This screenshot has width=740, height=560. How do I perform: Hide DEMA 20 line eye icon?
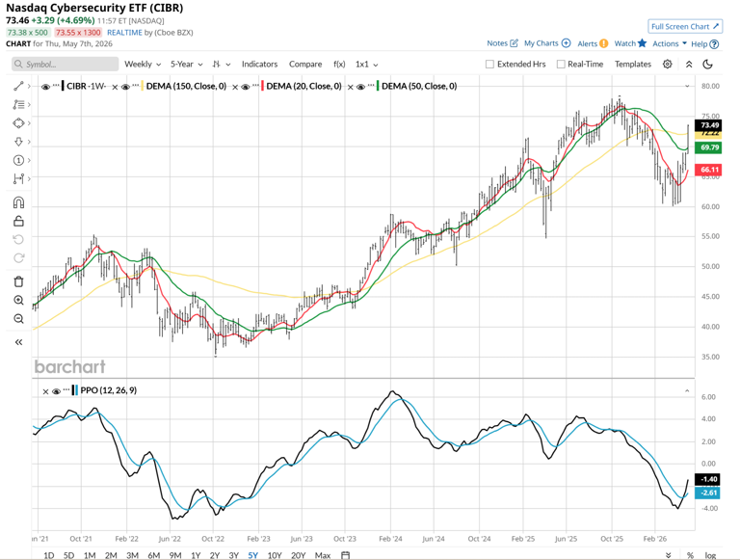click(x=246, y=87)
